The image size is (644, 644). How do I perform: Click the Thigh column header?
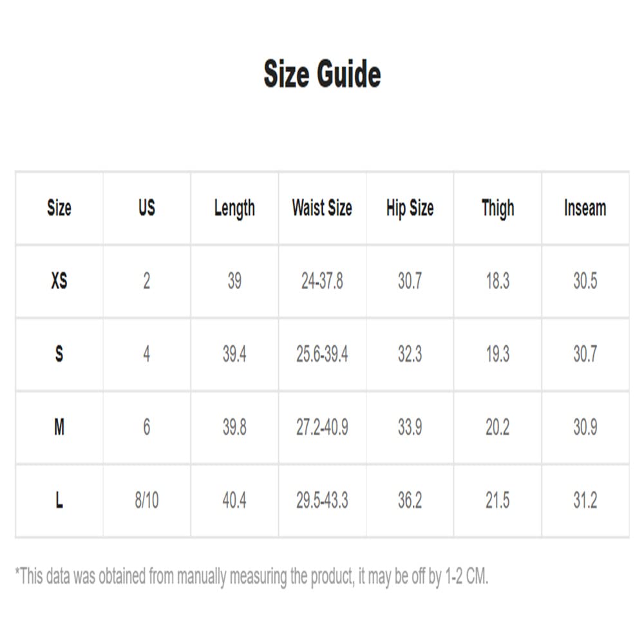(x=497, y=209)
